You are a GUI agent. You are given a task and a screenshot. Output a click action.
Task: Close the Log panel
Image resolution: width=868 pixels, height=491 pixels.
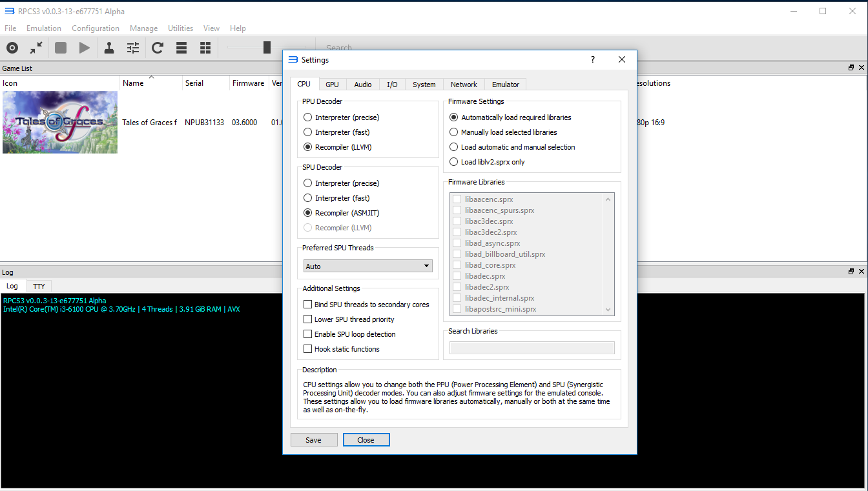point(861,272)
